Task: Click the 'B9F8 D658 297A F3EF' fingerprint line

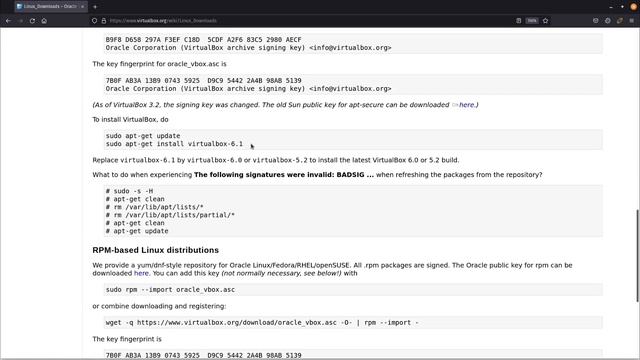Action: click(203, 40)
